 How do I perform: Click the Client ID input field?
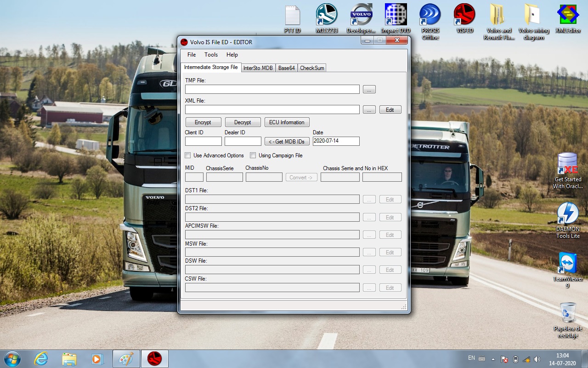click(x=204, y=141)
